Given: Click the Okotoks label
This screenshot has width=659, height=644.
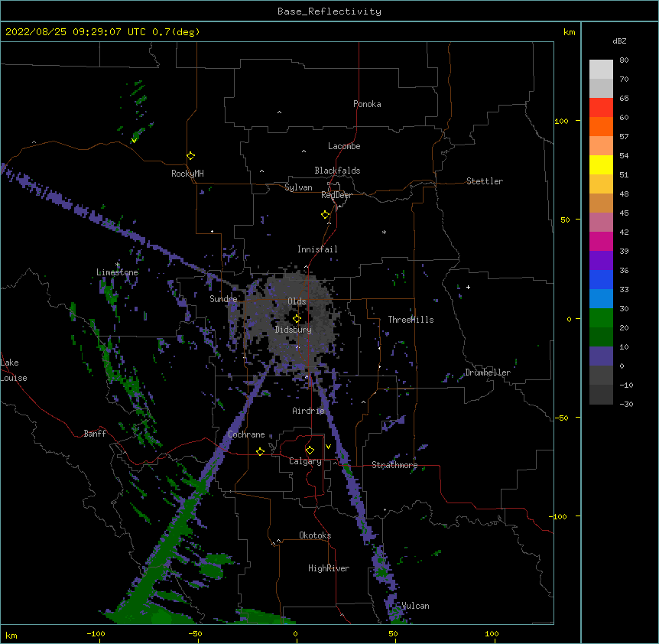Looking at the screenshot, I should (315, 535).
